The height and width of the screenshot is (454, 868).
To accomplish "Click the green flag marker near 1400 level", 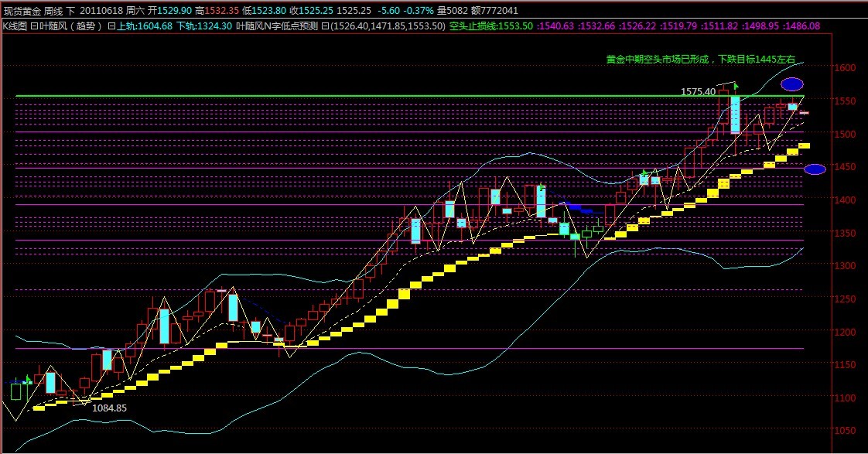I will click(x=542, y=188).
